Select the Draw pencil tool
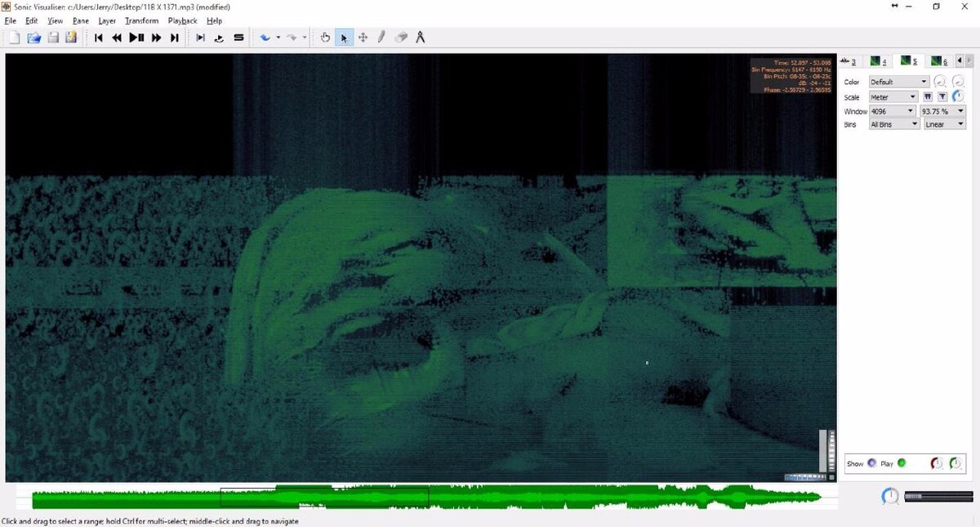980x527 pixels. coord(381,38)
